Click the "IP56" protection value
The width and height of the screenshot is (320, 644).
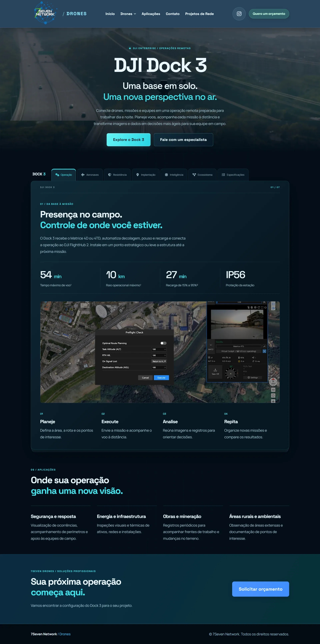click(235, 275)
